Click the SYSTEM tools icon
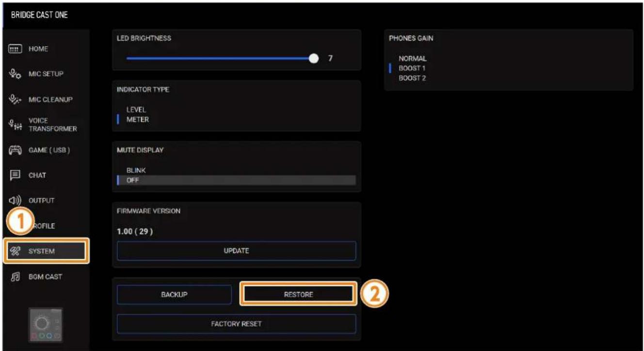Screen dimensions: 644x351 point(15,251)
